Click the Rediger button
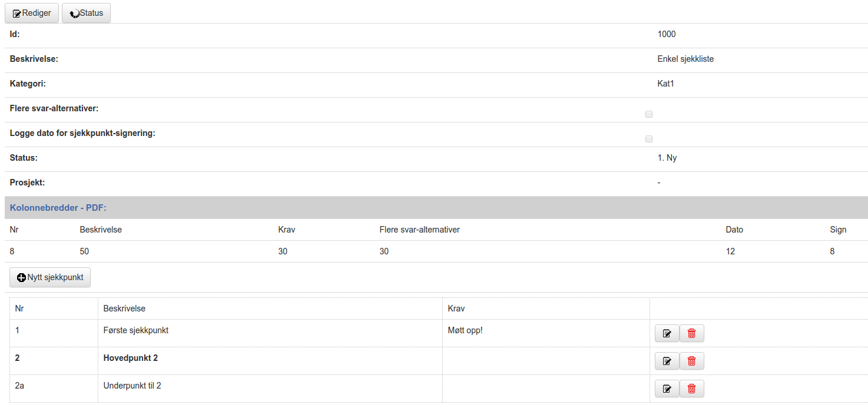Viewport: 868px width, 408px height. click(x=32, y=13)
